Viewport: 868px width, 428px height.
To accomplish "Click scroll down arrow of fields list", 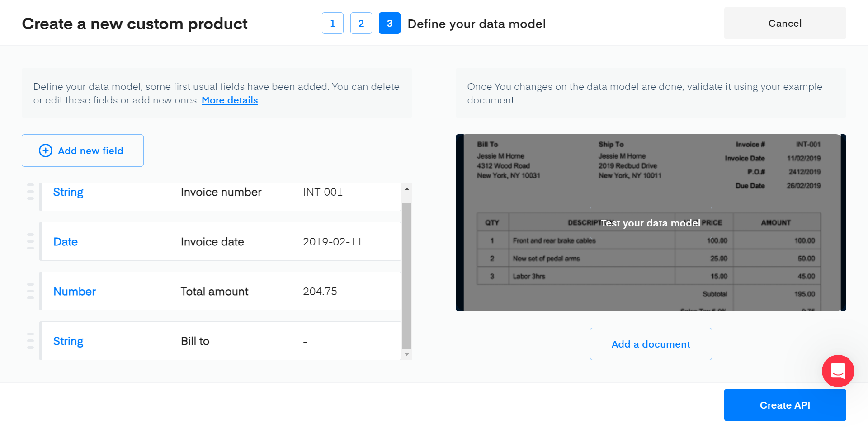I will (x=406, y=354).
